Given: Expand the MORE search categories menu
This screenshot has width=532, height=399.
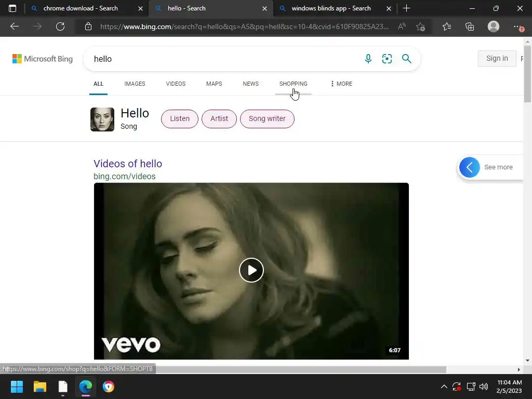Looking at the screenshot, I should [341, 84].
